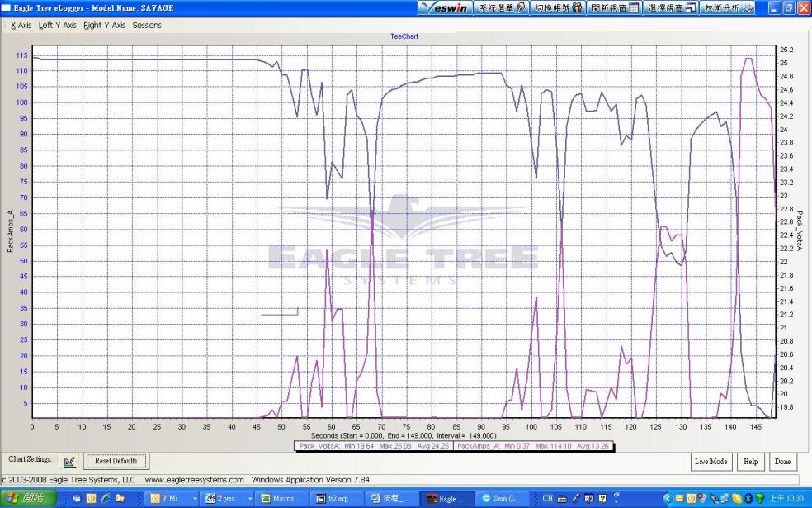Click the chart settings icon

pos(70,461)
